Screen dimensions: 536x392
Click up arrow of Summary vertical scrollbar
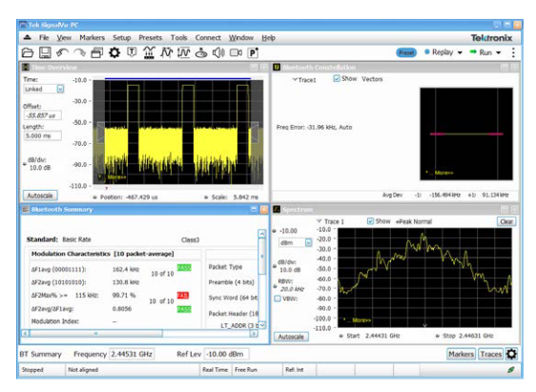[x=262, y=234]
